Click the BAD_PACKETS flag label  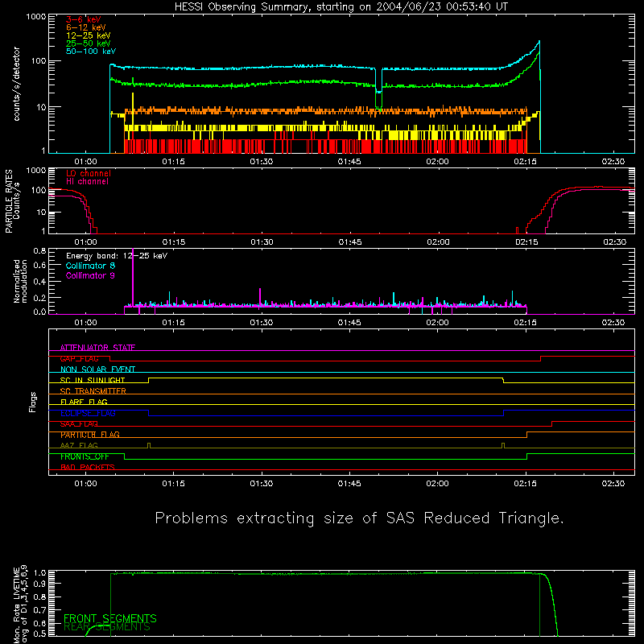(88, 467)
